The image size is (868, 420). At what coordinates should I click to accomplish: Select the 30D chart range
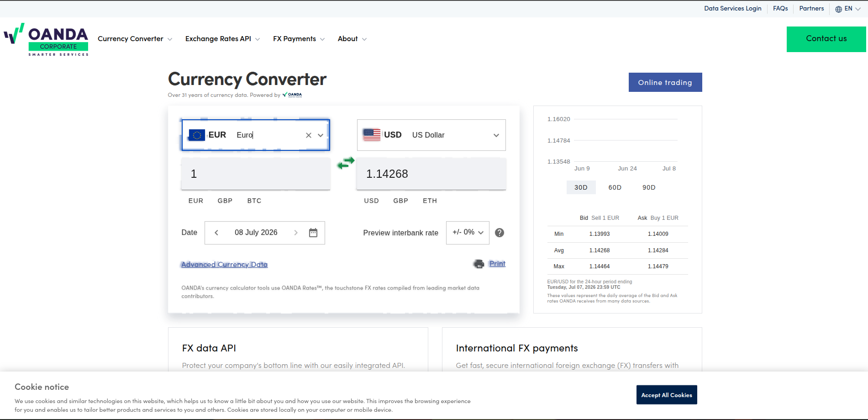tap(581, 187)
